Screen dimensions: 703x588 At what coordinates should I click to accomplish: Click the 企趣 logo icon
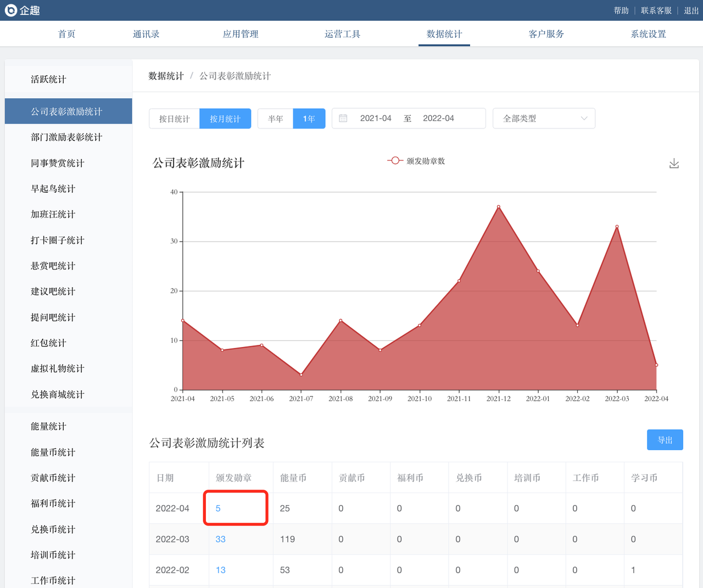point(11,10)
